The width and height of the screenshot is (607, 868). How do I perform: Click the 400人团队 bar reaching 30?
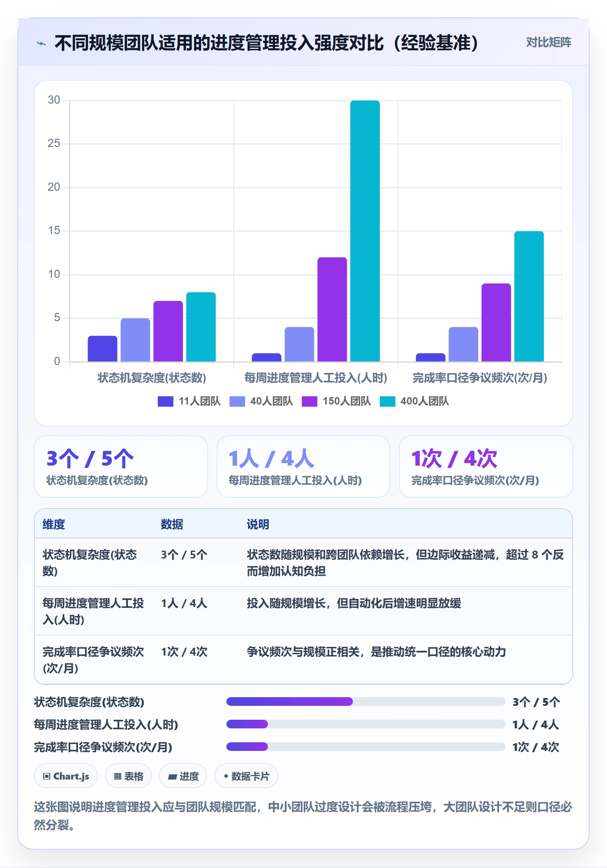pyautogui.click(x=365, y=231)
